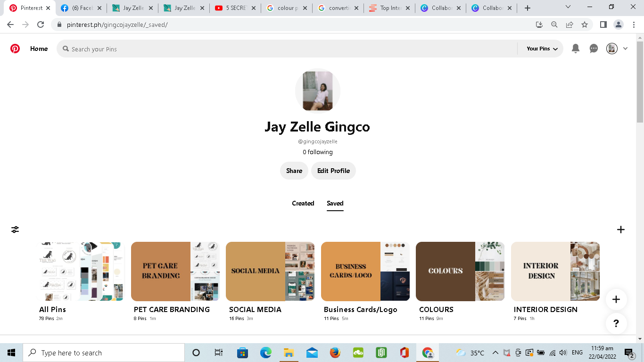Switch to the Facebook tab
The height and width of the screenshot is (362, 644).
click(81, 8)
